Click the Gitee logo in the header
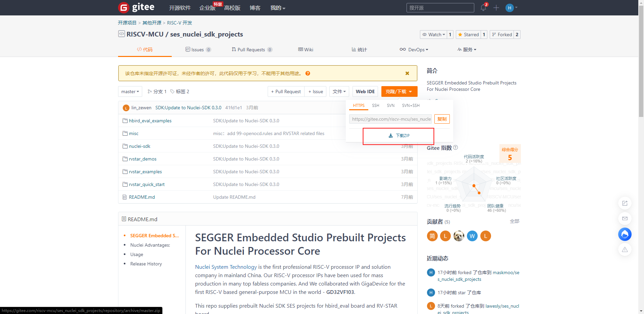Screen dimensions: 644x314 pos(137,7)
